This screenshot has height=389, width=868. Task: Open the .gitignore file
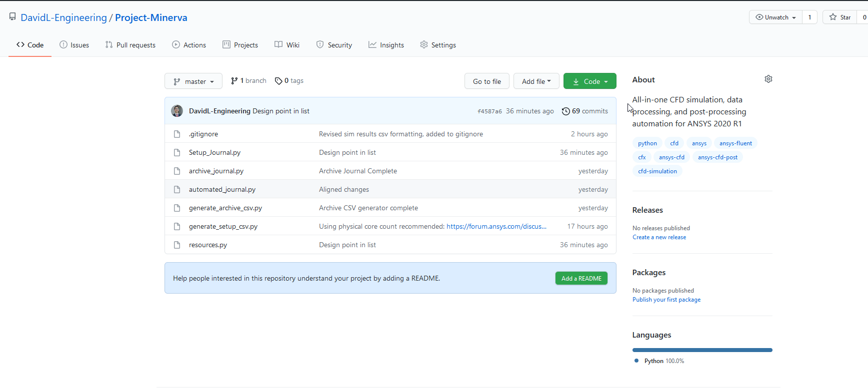pyautogui.click(x=203, y=134)
